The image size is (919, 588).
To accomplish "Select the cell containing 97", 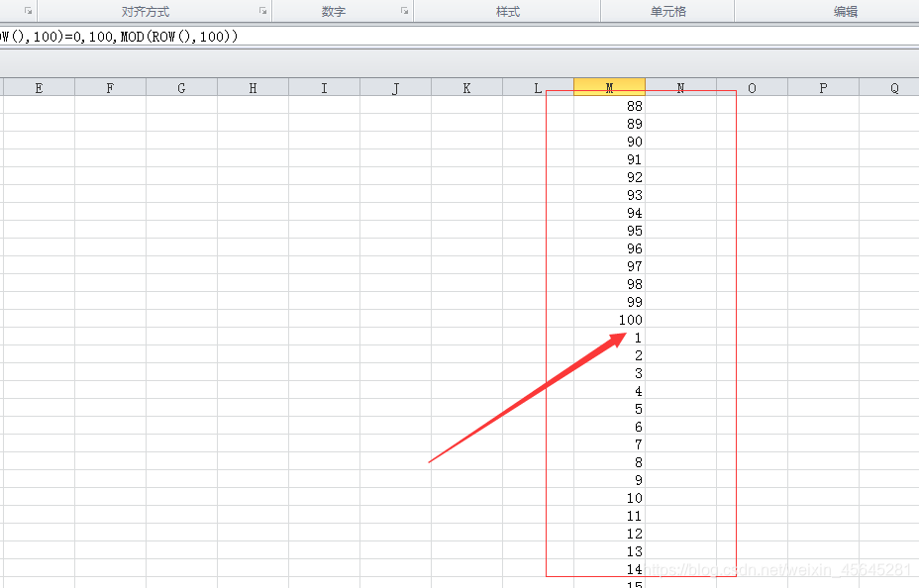I will pyautogui.click(x=610, y=266).
